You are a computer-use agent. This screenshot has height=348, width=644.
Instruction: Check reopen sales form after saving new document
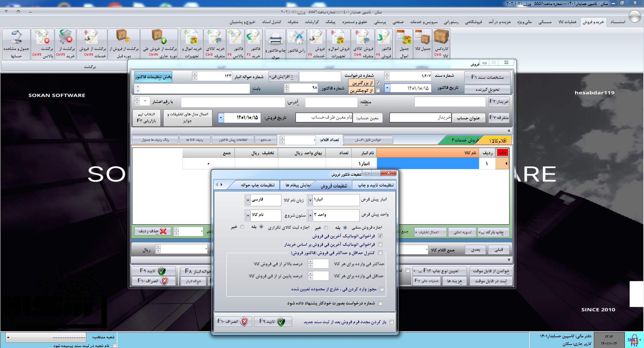(x=391, y=322)
